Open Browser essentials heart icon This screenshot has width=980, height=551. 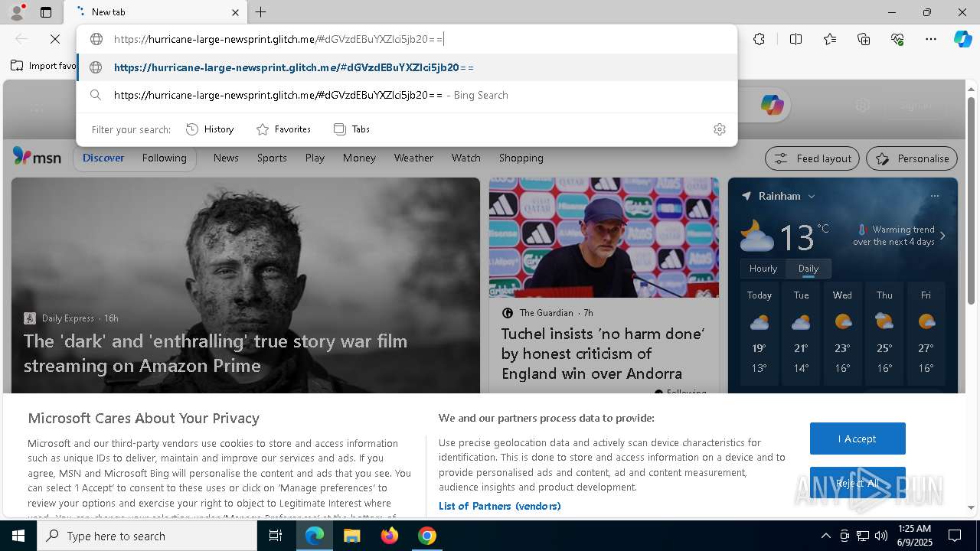pos(897,39)
